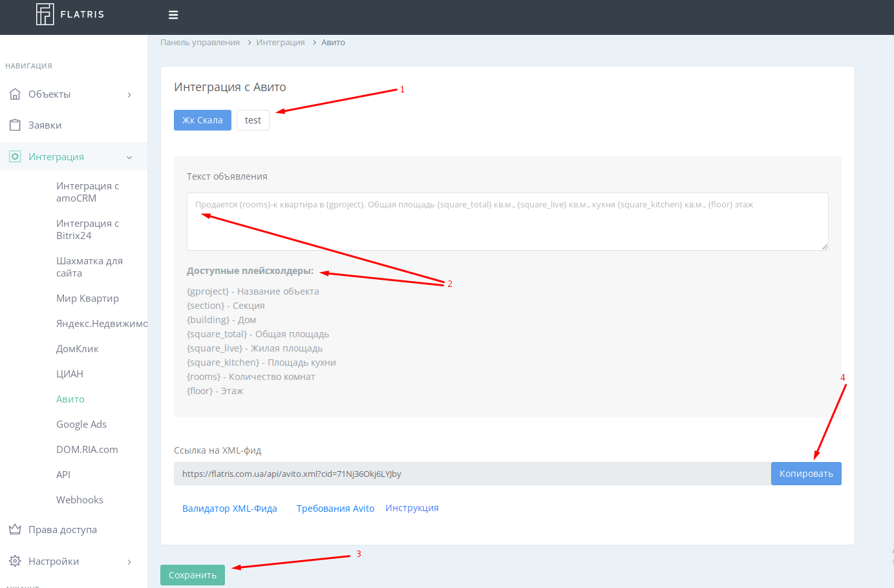Open Требования Avito link
This screenshot has width=894, height=588.
335,509
